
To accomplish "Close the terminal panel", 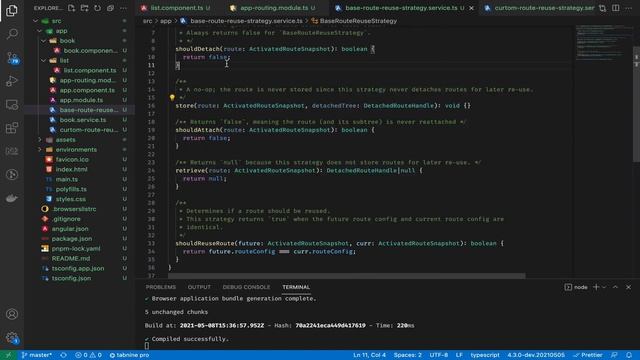I will pos(629,287).
